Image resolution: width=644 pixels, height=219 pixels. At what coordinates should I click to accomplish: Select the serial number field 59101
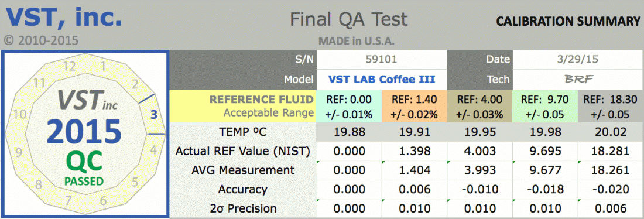coord(381,60)
